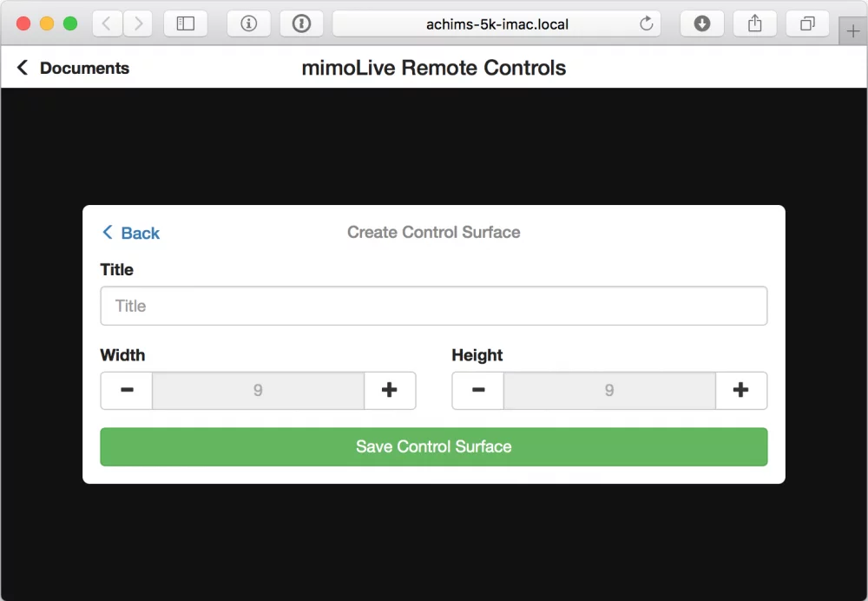Decrease the Width value

pos(127,391)
